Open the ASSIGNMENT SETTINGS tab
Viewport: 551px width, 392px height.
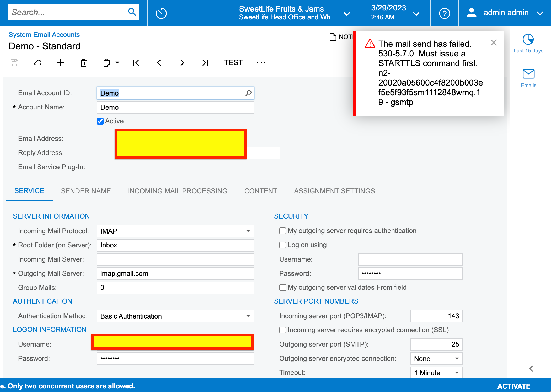pos(334,191)
